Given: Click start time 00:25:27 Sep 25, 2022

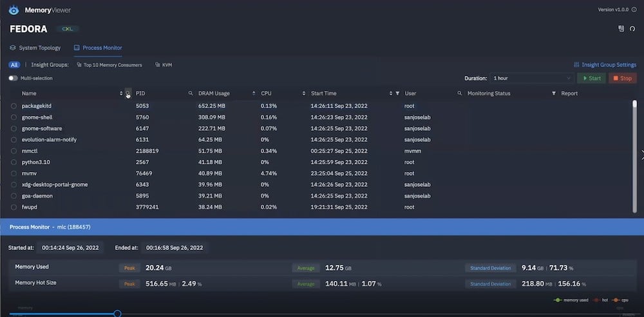Looking at the screenshot, I should (x=339, y=151).
